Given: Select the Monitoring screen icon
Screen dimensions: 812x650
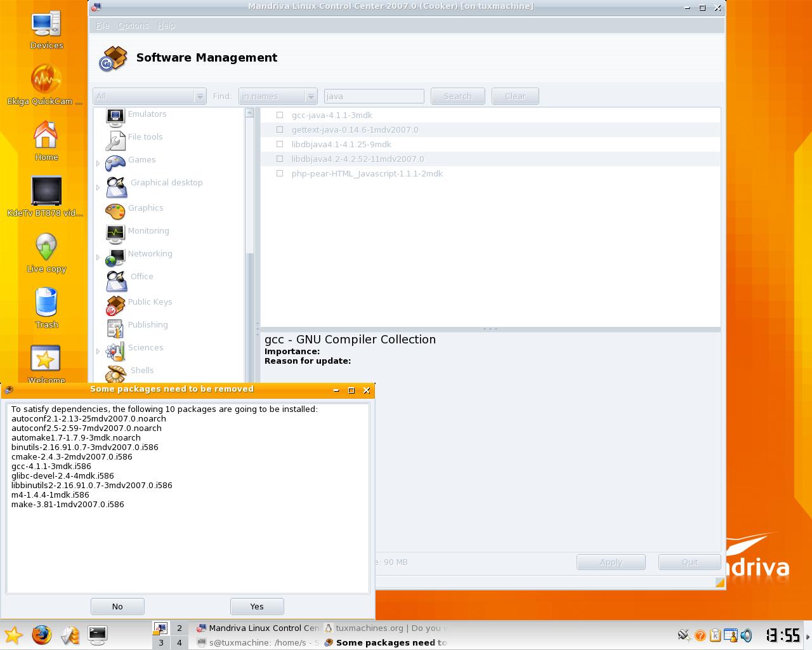Looking at the screenshot, I should (x=115, y=234).
